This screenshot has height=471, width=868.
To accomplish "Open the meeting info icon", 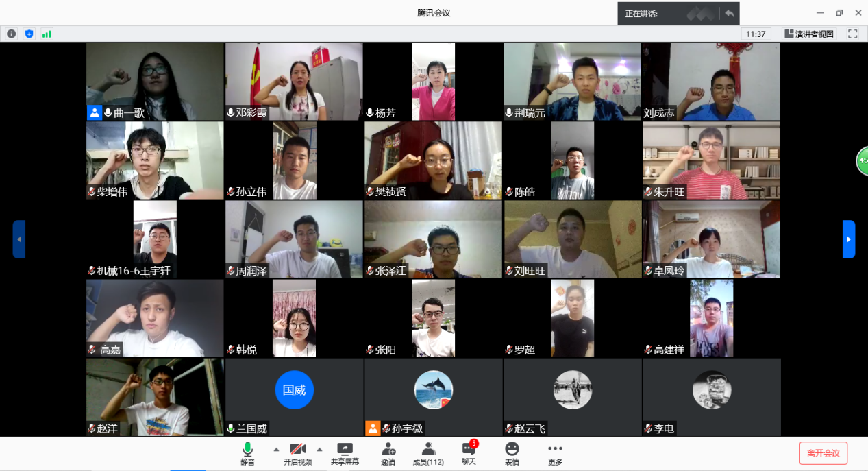I will click(12, 34).
